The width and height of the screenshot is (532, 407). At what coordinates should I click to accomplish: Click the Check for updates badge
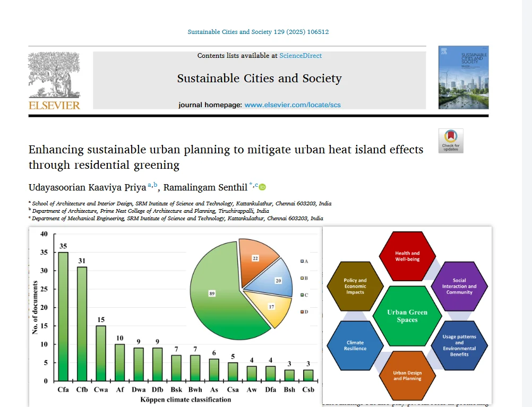point(451,141)
